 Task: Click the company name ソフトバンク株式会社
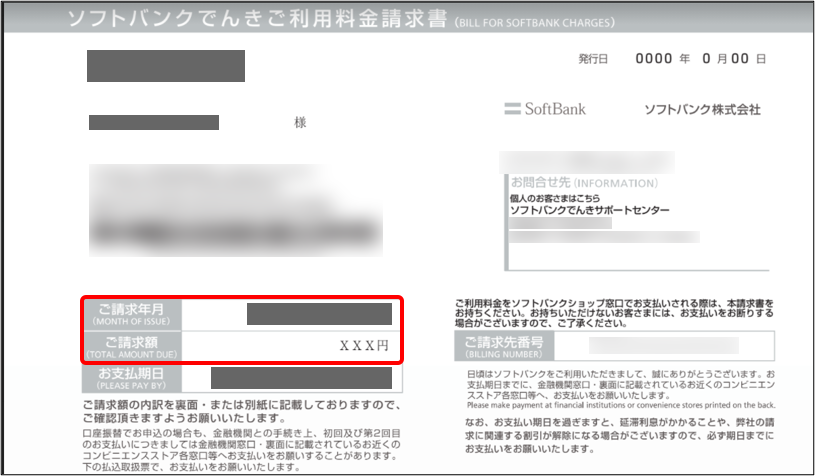click(x=702, y=109)
